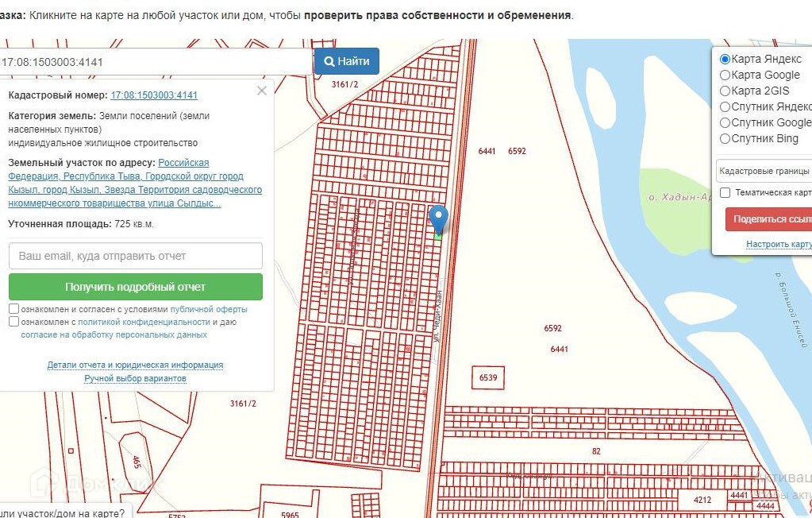Select Карта Яндекс map option
812x518 pixels.
[725, 60]
